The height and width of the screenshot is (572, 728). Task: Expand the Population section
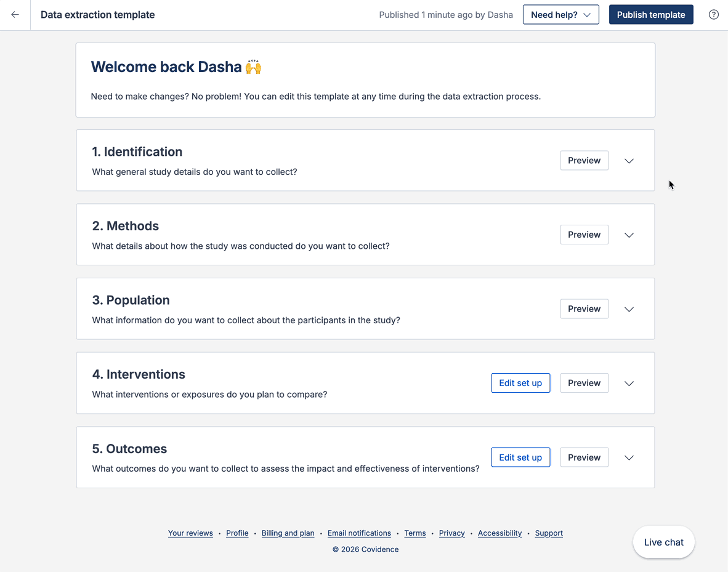pos(629,309)
